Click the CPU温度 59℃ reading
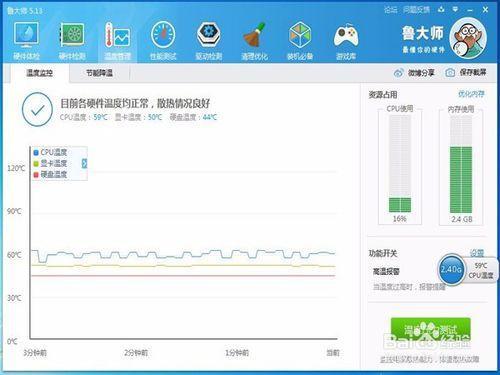 click(84, 117)
